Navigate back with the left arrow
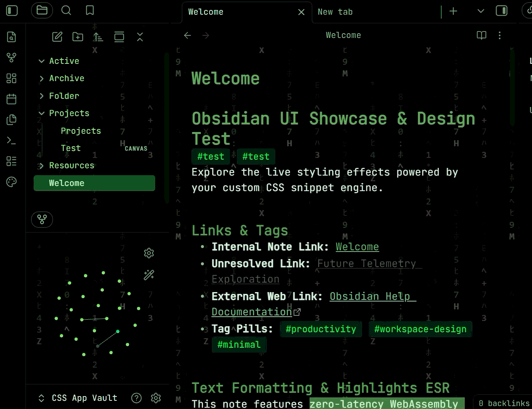 (x=187, y=35)
